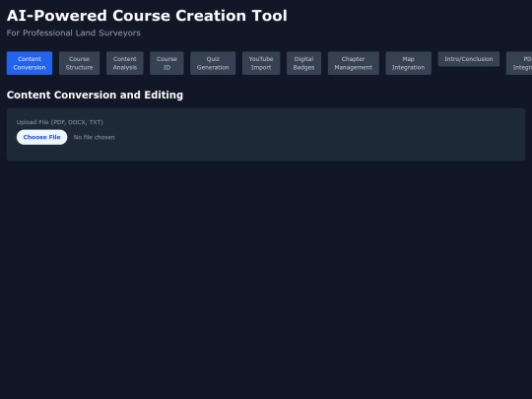This screenshot has height=399, width=532.
Task: Open the Digital Badges tab
Action: (303, 63)
